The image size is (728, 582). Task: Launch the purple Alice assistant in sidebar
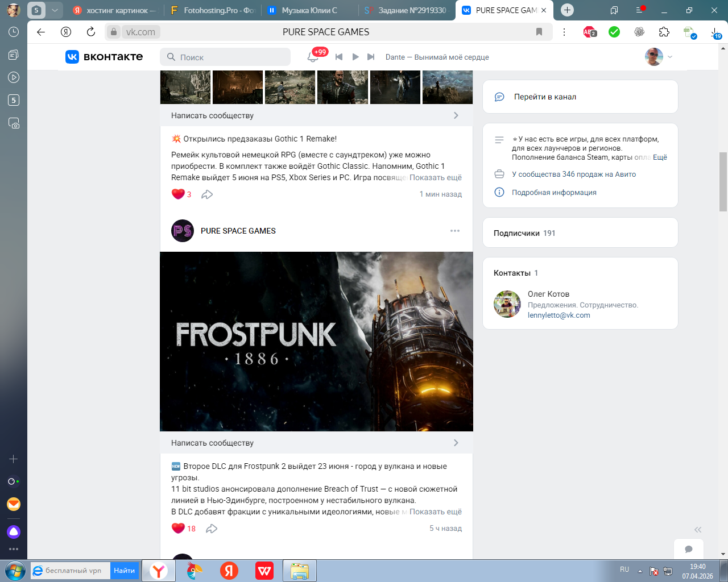click(x=14, y=532)
